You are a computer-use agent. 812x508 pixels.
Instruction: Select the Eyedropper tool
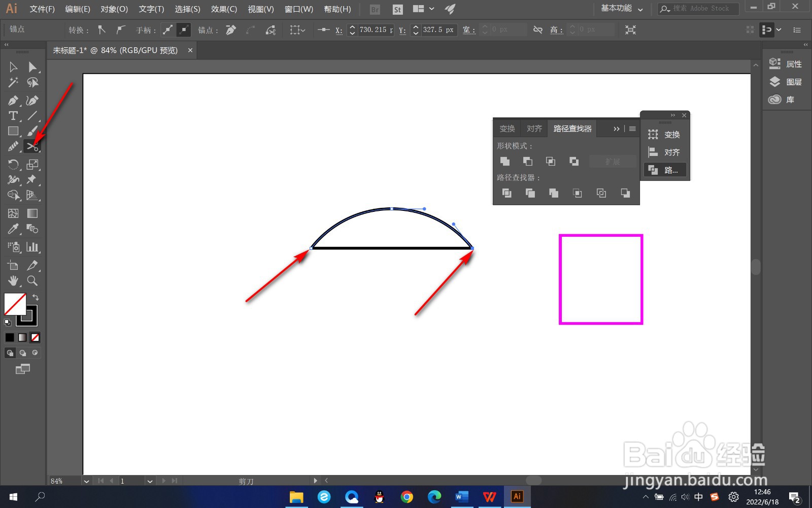coord(13,229)
